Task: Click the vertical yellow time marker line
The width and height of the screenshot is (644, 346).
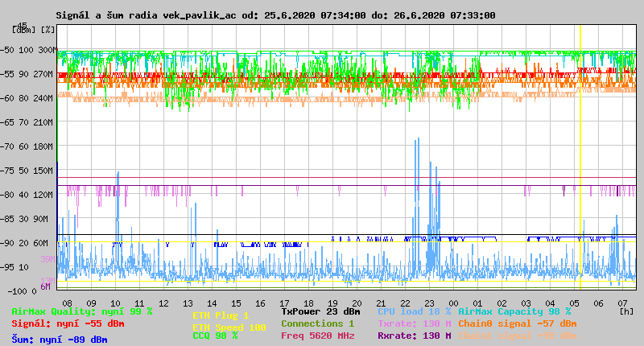Action: [x=580, y=161]
